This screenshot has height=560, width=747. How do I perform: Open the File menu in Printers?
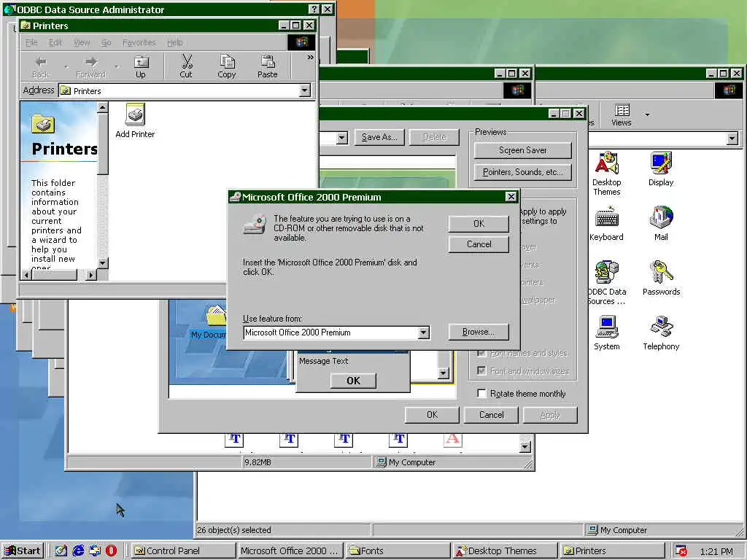click(x=31, y=42)
